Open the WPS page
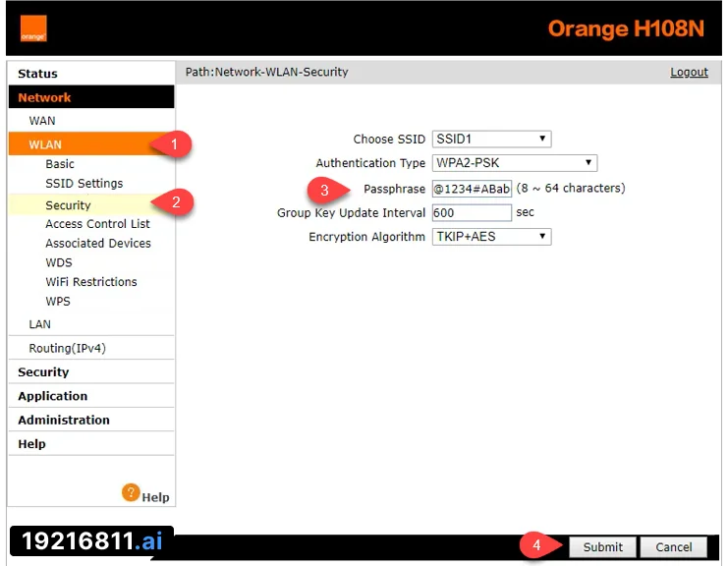 tap(58, 302)
